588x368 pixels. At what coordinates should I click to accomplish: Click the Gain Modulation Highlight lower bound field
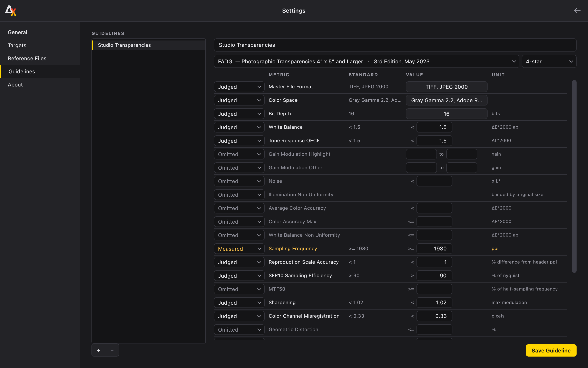[421, 154]
